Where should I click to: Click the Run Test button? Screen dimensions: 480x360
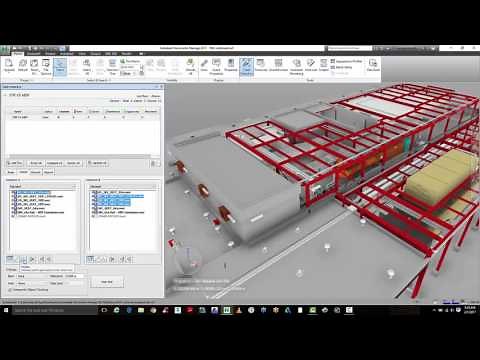(x=107, y=282)
